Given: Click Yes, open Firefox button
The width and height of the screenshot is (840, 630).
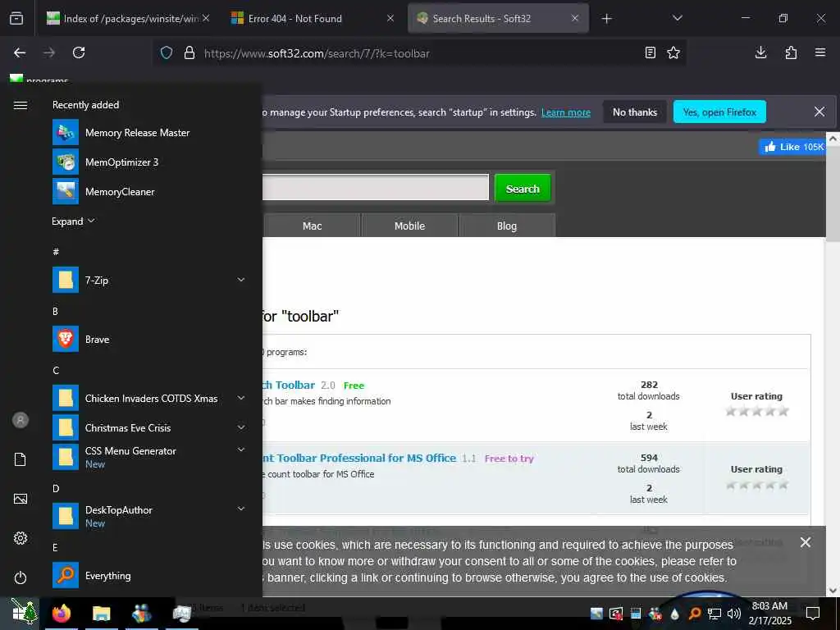Looking at the screenshot, I should [x=719, y=112].
